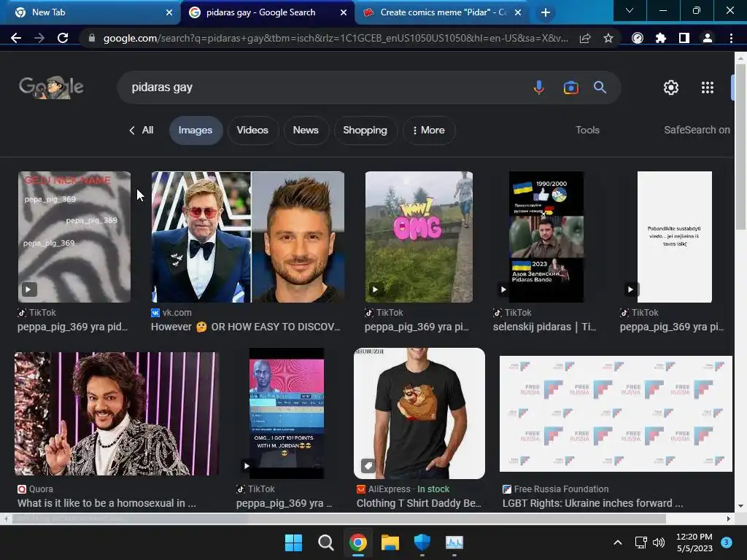Go to All search results
747x560 pixels.
coord(142,130)
